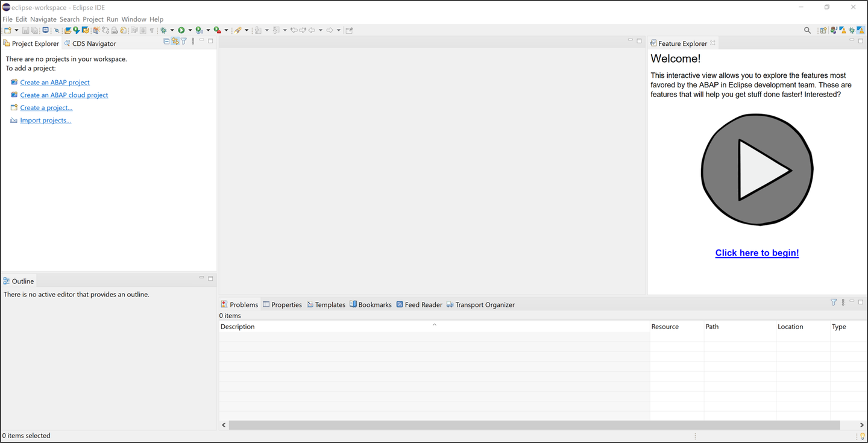Image resolution: width=868 pixels, height=443 pixels.
Task: Open the Forward history dropdown arrow
Action: [x=339, y=30]
